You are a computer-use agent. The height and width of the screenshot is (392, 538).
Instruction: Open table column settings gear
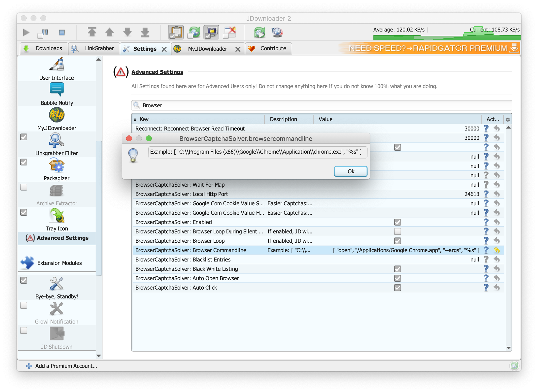pos(508,119)
